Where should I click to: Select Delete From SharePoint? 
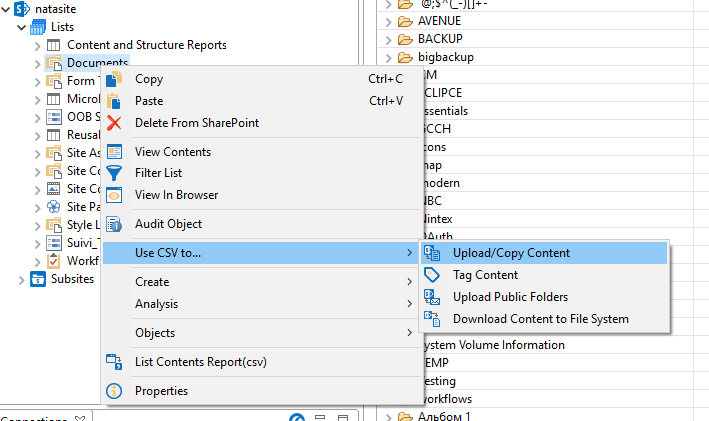pyautogui.click(x=262, y=123)
